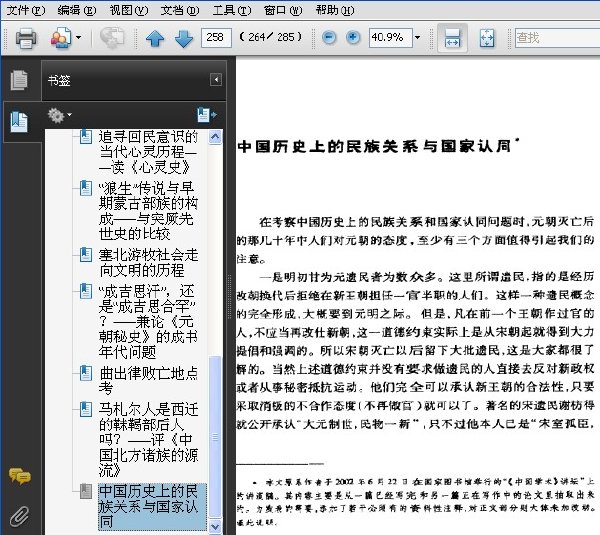Click the page number field showing 258
This screenshot has height=535, width=600.
coord(216,38)
